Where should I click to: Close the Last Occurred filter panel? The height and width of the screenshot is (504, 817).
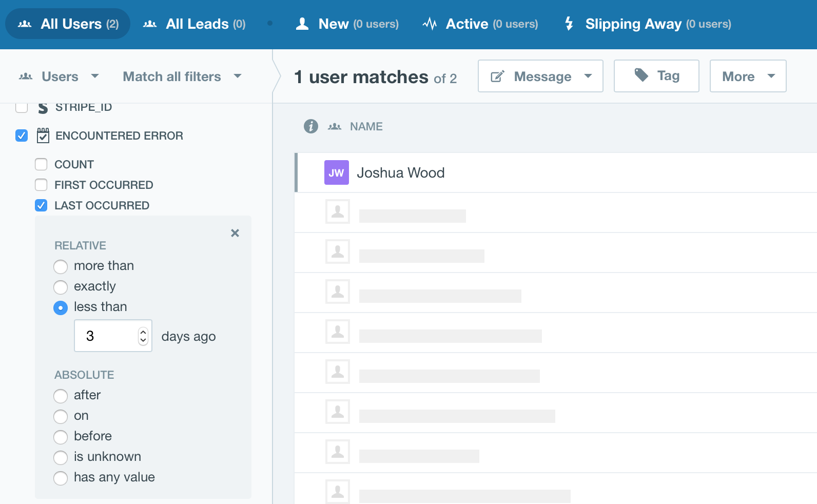pos(235,233)
